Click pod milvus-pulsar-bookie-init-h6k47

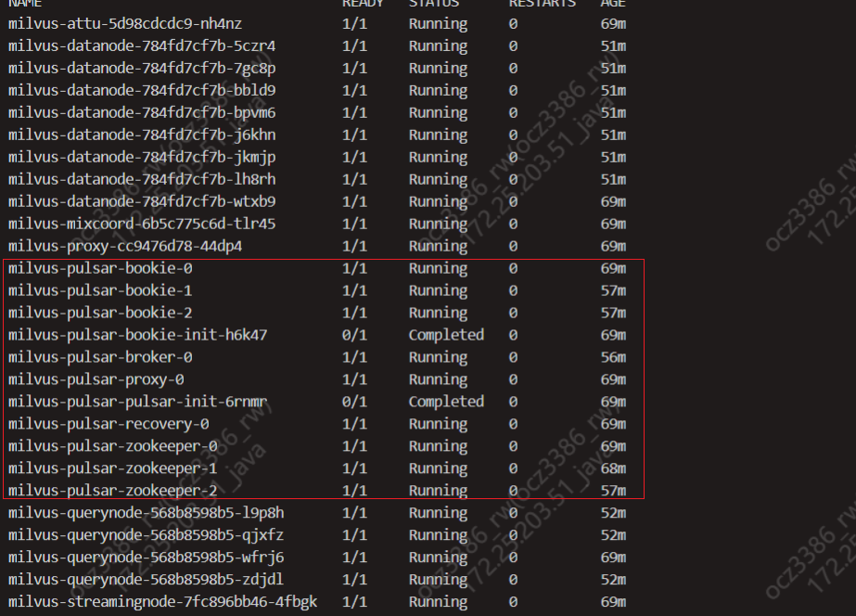click(x=137, y=335)
